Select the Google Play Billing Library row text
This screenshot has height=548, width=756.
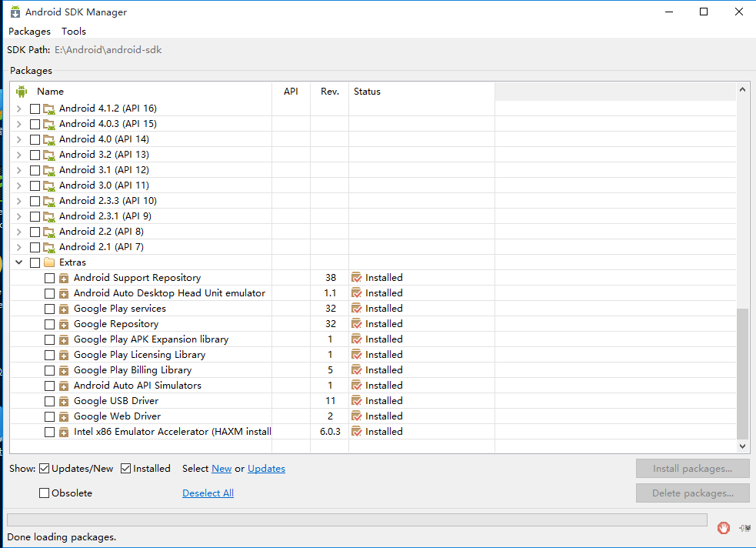coord(132,370)
